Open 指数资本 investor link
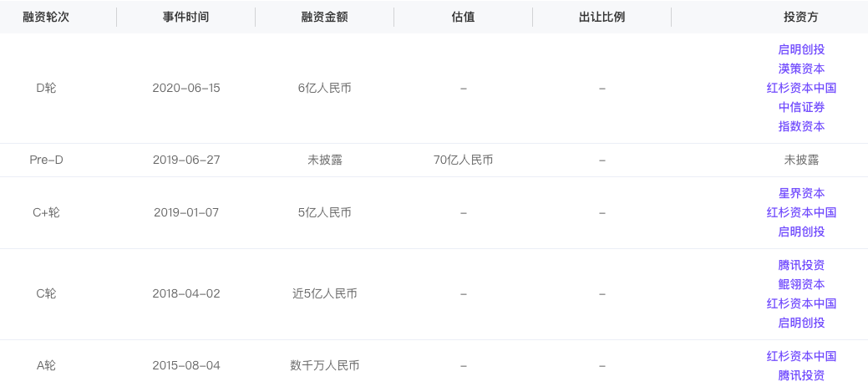The image size is (868, 392). click(x=801, y=126)
